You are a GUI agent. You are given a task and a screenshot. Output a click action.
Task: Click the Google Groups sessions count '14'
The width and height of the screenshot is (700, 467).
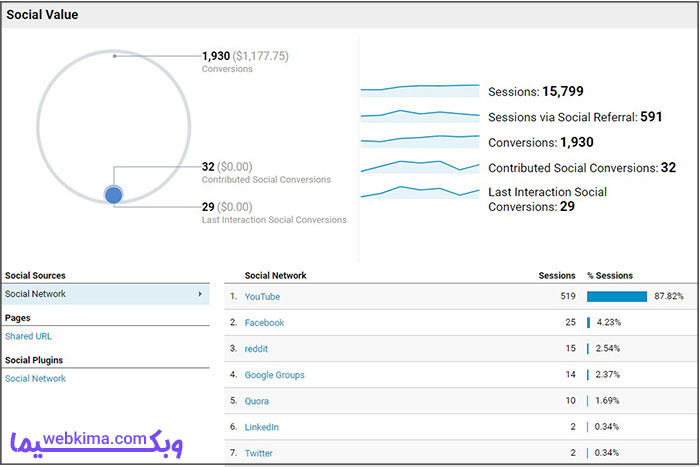pos(571,375)
